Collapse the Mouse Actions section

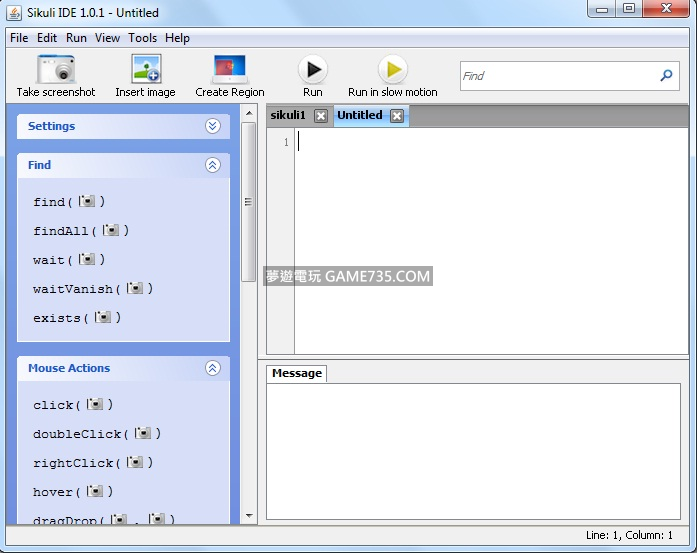point(212,368)
